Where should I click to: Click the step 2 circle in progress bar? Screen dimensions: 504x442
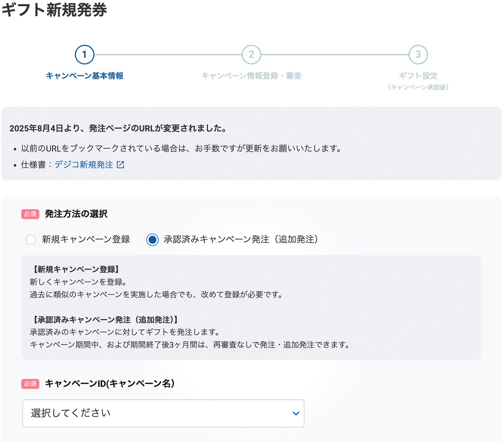[x=251, y=54]
